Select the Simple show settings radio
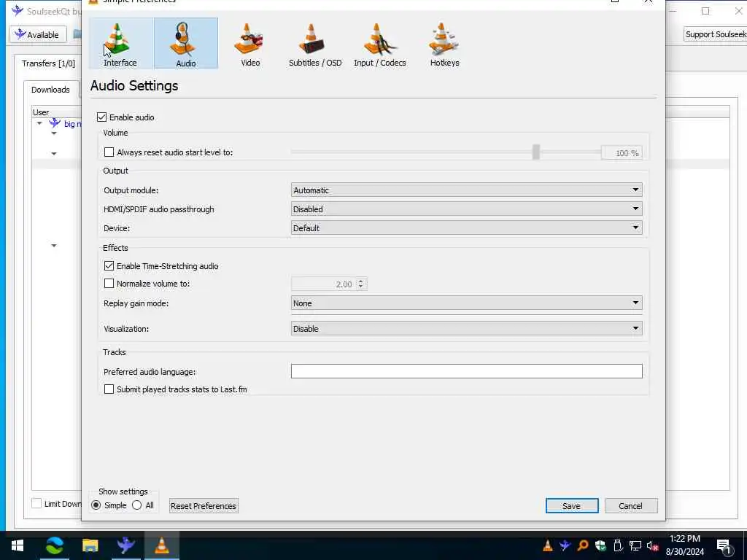This screenshot has height=560, width=747. pyautogui.click(x=96, y=505)
